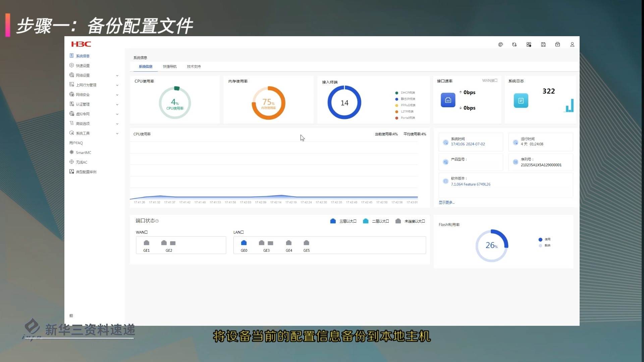The image size is (644, 362).
Task: Switch to the 快捷导航 tab
Action: pos(169,66)
